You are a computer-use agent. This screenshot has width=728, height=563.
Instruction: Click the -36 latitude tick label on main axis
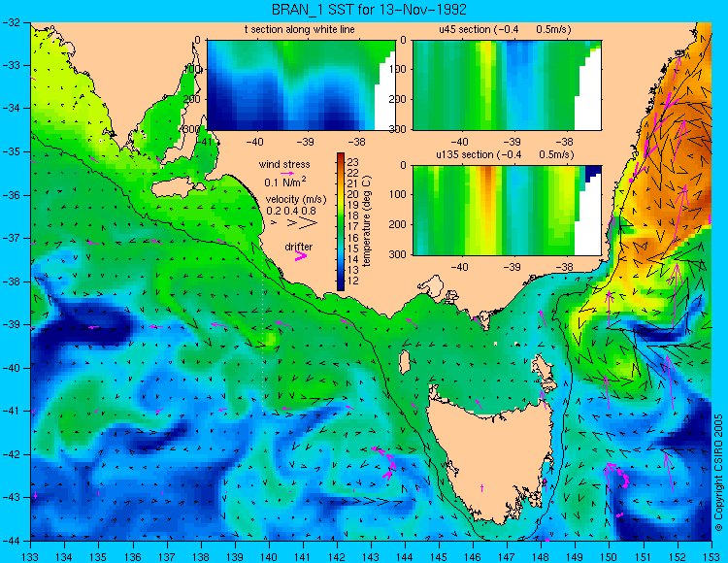click(12, 195)
